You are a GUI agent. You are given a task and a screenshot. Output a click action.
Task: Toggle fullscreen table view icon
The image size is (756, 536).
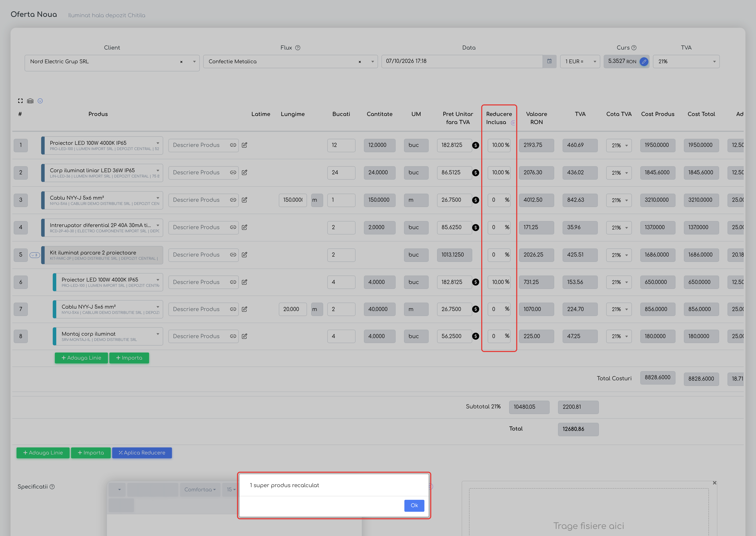(20, 101)
